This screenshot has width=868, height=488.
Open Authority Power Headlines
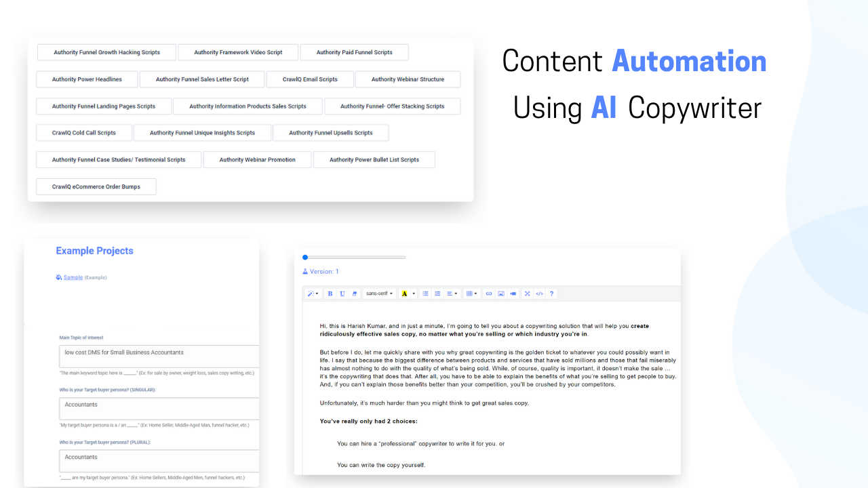point(87,79)
